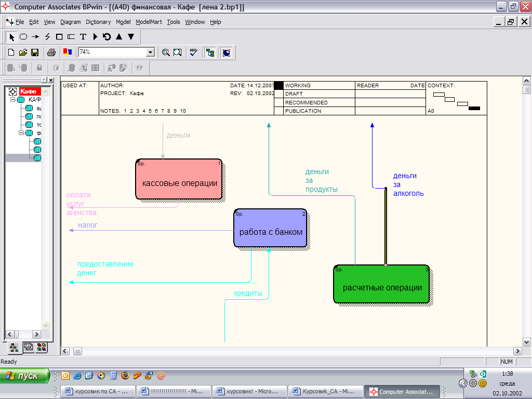Pick the Text block tool
Viewport: 532px width, 399px height.
(x=83, y=37)
